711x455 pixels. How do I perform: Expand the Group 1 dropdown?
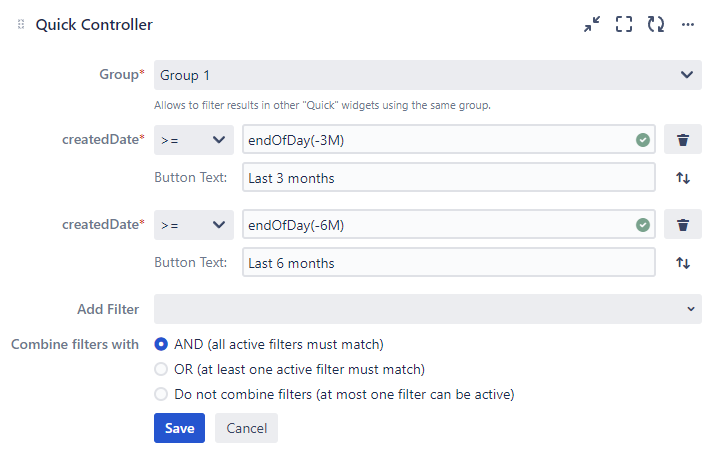tap(428, 75)
